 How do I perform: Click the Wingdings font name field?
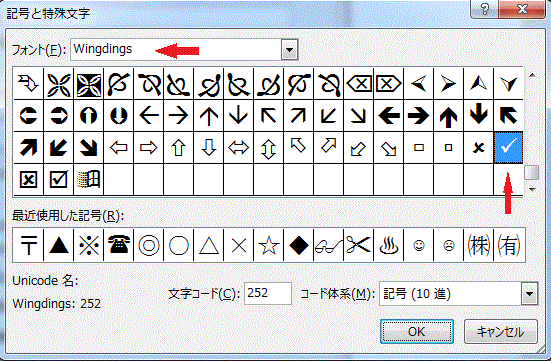176,50
